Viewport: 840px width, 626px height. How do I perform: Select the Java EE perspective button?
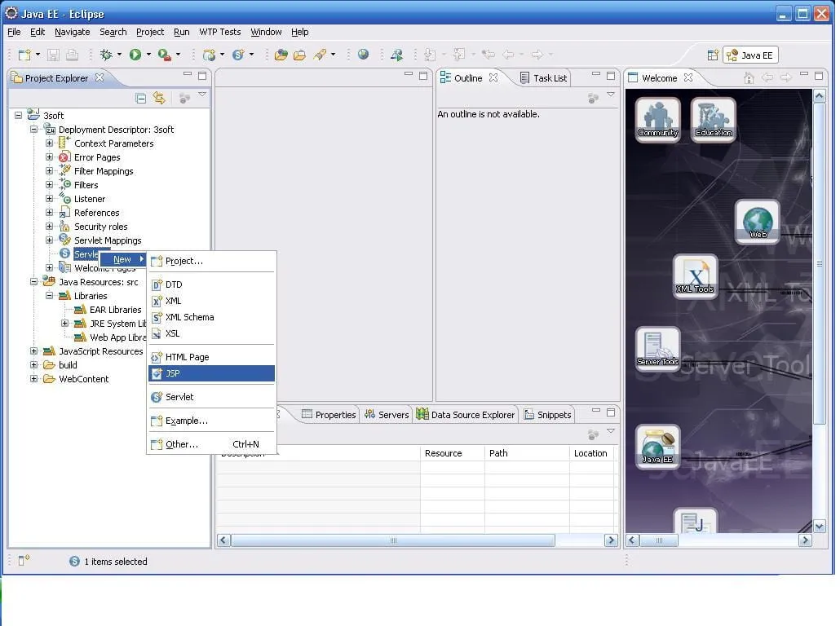pos(750,55)
